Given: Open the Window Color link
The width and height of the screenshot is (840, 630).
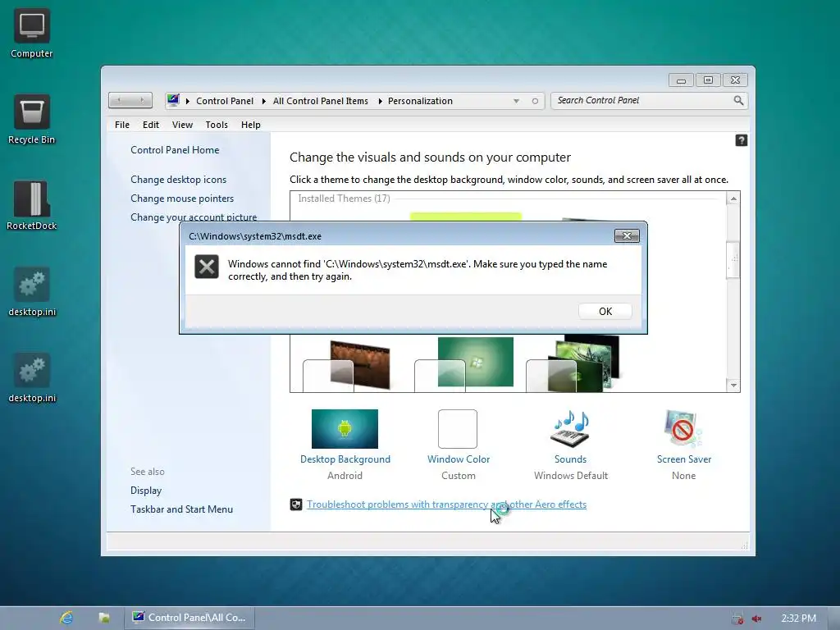Looking at the screenshot, I should coord(458,459).
